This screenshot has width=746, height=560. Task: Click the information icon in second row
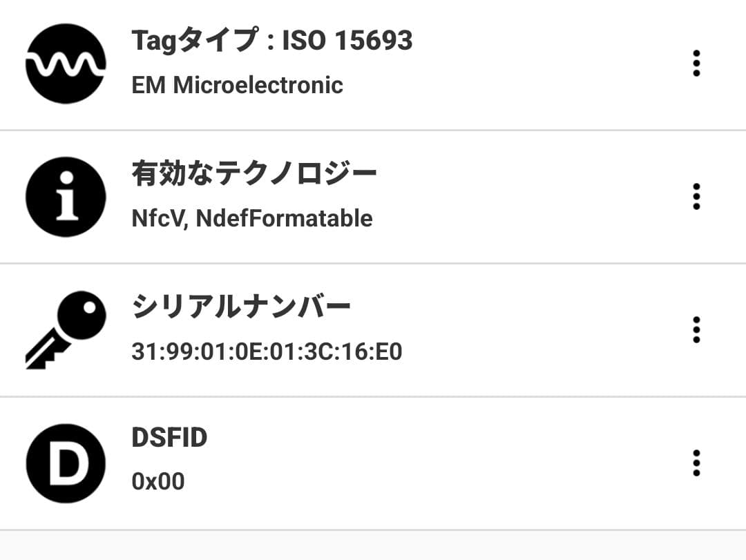tap(65, 196)
